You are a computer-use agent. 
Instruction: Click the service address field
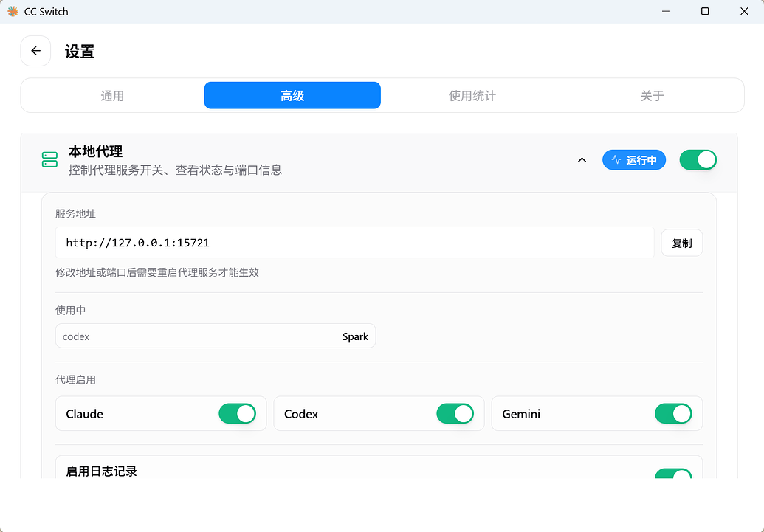coord(355,243)
